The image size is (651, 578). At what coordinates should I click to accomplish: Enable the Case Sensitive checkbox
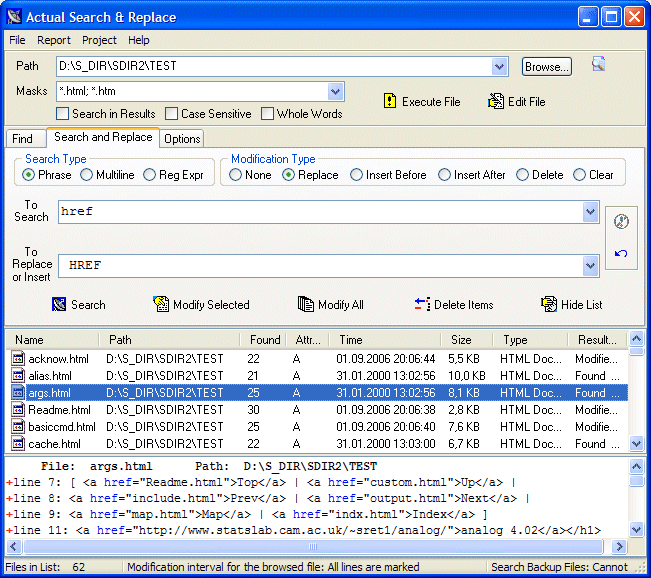click(172, 114)
